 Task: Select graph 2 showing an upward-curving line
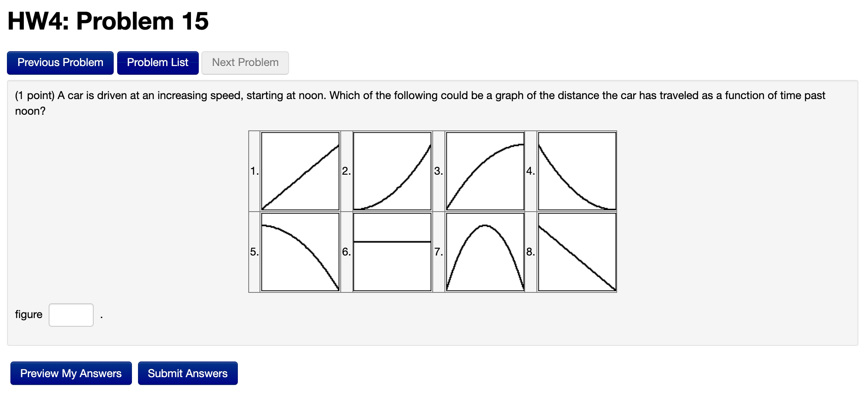click(x=392, y=171)
